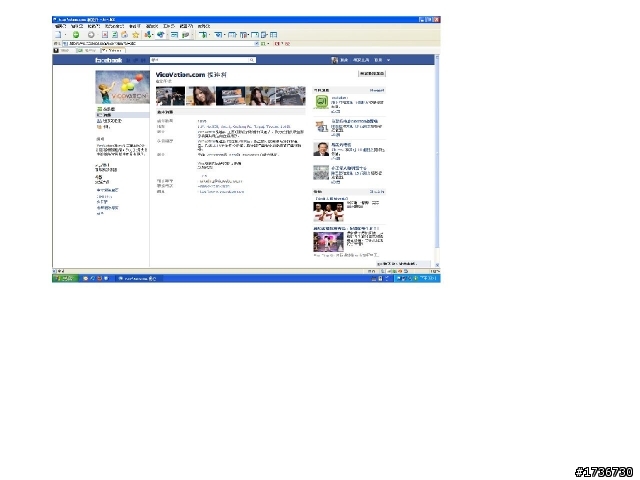This screenshot has width=640, height=480.
Task: Click the email link in the info section
Action: tap(220, 181)
